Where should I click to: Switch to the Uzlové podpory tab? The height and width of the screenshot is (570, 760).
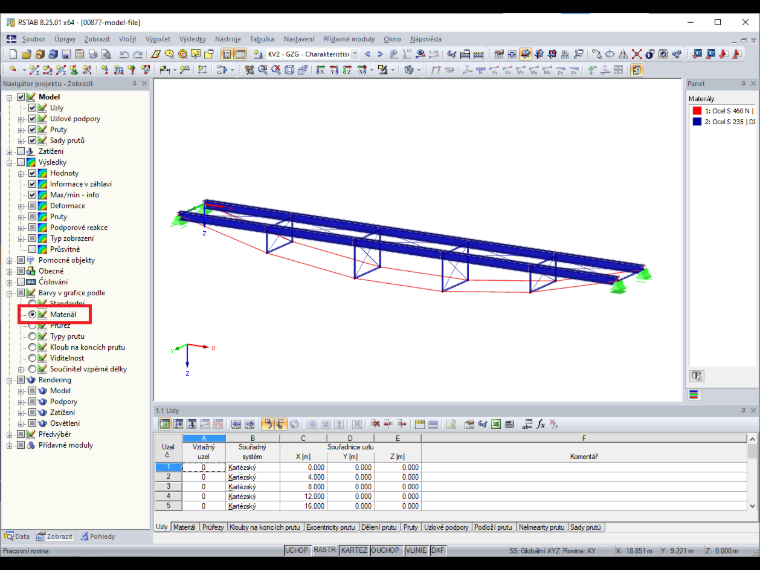pyautogui.click(x=446, y=527)
